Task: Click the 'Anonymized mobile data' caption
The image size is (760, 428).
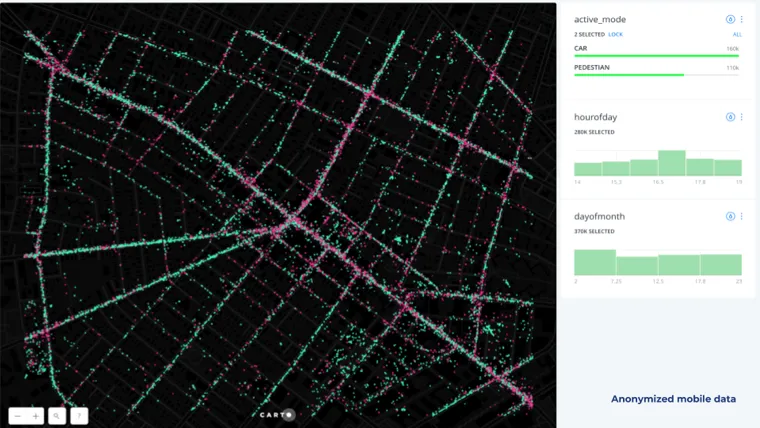Action: (x=673, y=399)
